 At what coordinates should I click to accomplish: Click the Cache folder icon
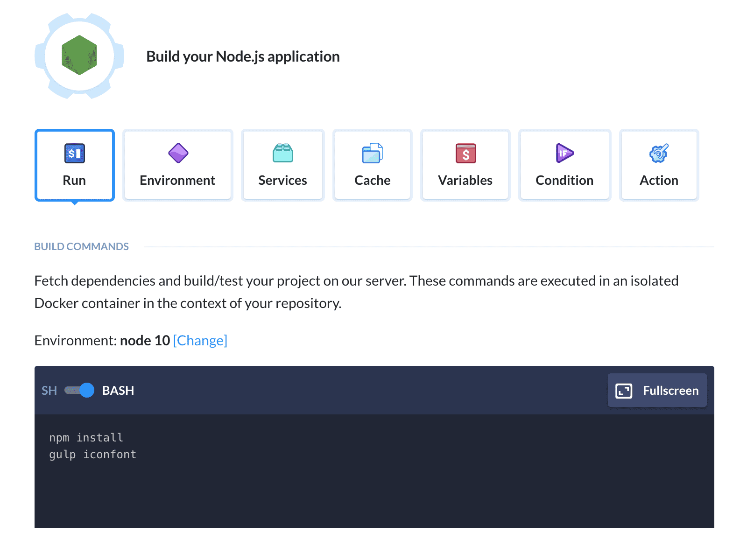pyautogui.click(x=373, y=153)
